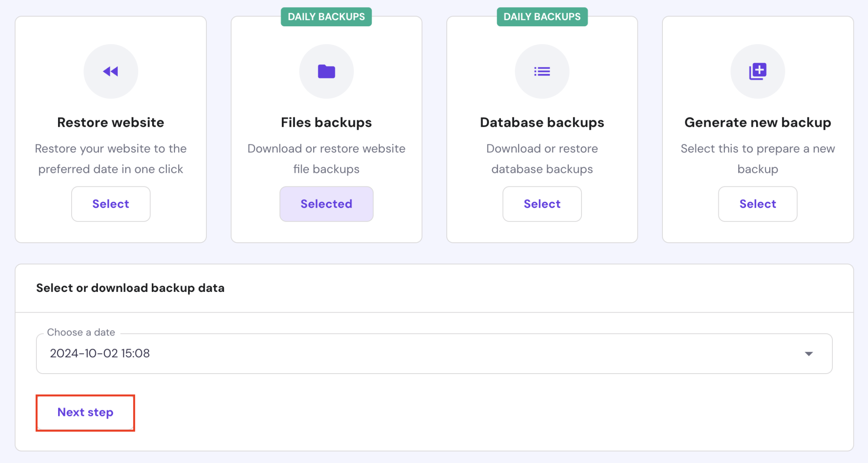Image resolution: width=868 pixels, height=463 pixels.
Task: Open the Choose a date dropdown arrow
Action: point(809,354)
